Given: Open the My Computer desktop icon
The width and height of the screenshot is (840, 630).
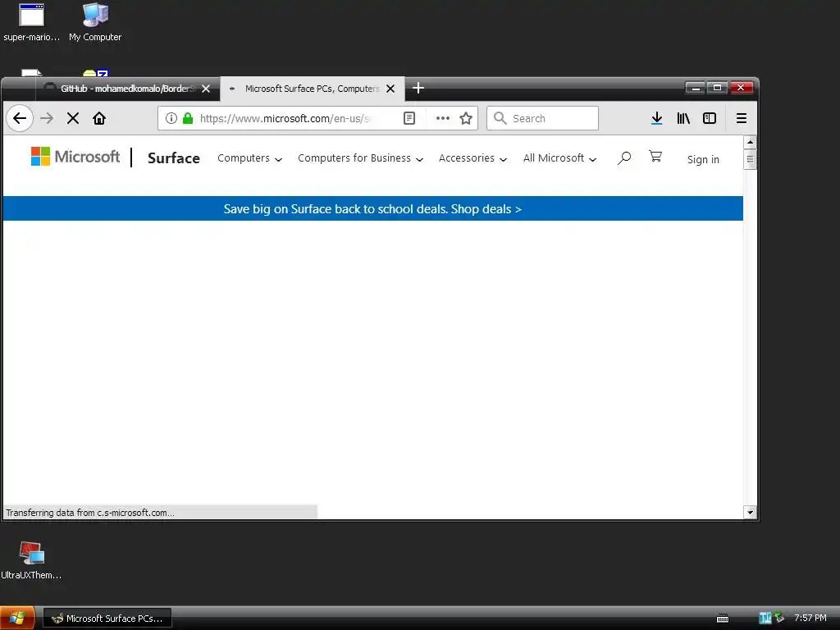Looking at the screenshot, I should tap(95, 22).
